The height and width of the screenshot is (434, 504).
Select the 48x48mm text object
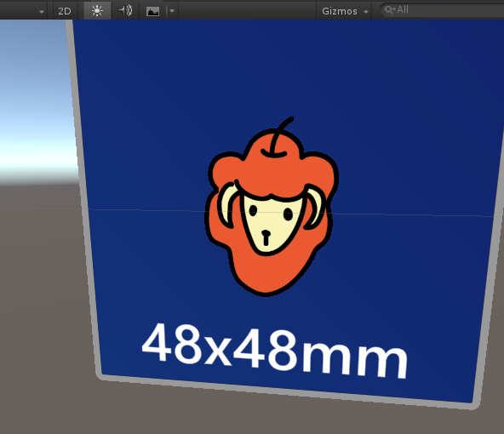point(275,351)
